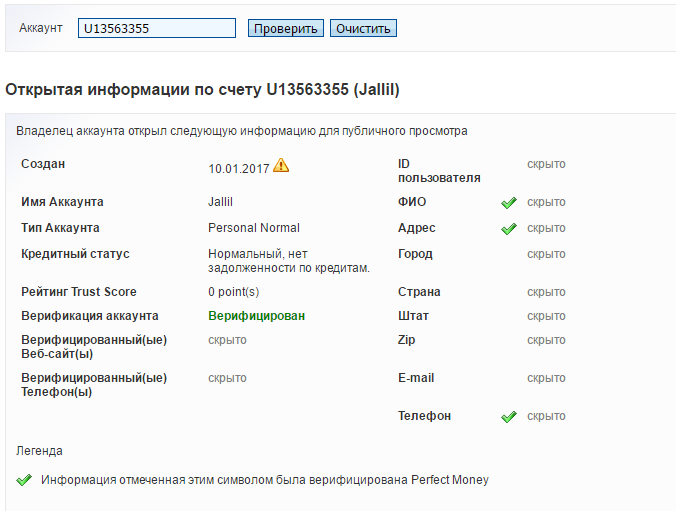Viewport: 676px width, 511px height.
Task: Click the heading with account U13563355
Action: click(203, 90)
